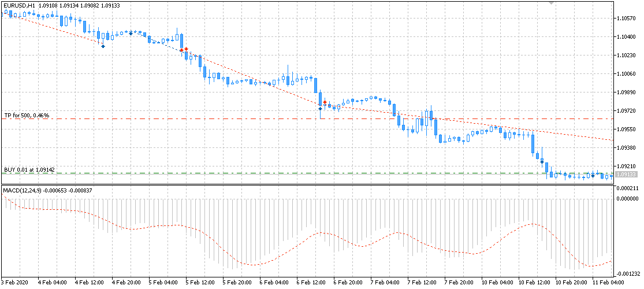Screen dimensions: 644x289
Task: Click MACD scale value 0.000211
Action: click(x=626, y=188)
